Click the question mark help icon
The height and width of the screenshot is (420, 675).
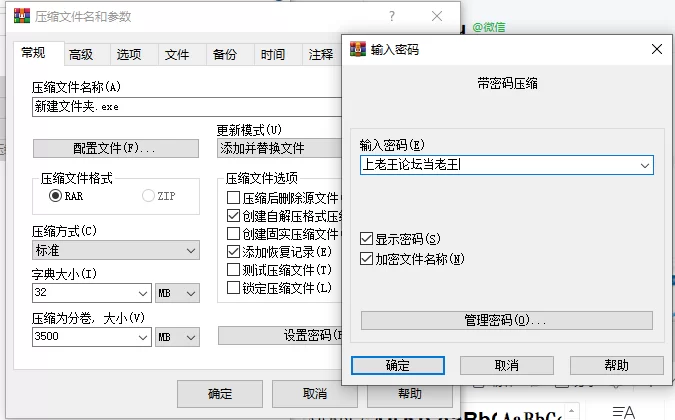(x=392, y=16)
